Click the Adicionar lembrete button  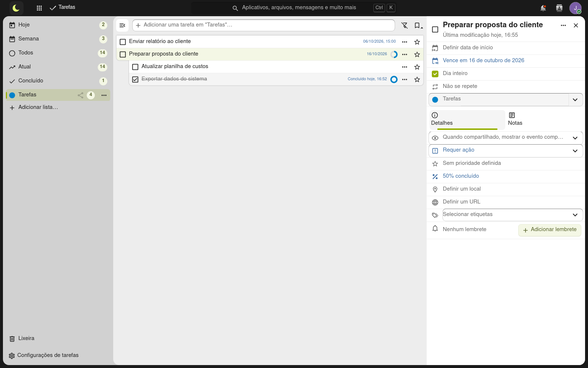(549, 230)
